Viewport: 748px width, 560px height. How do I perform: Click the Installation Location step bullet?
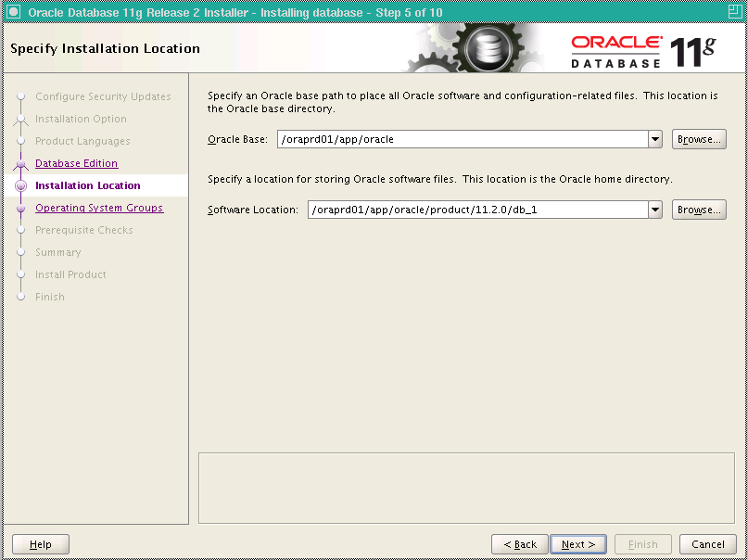(20, 186)
